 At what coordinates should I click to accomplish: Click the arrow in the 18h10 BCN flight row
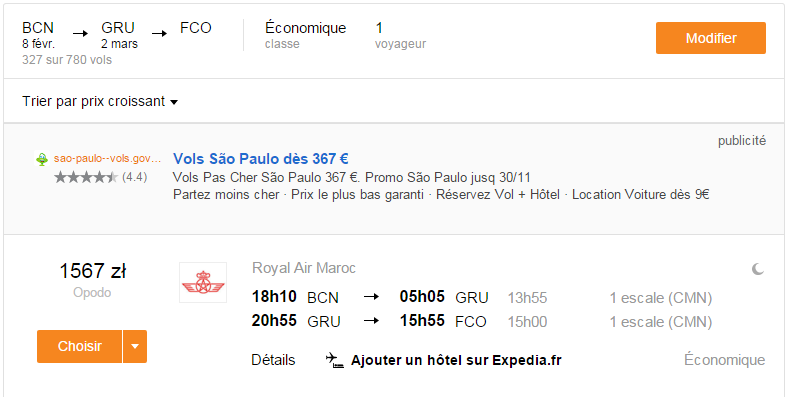coord(371,297)
